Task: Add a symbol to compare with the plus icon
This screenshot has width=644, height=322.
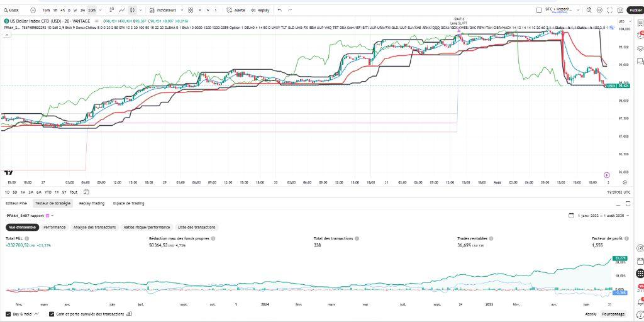Action: (33, 10)
